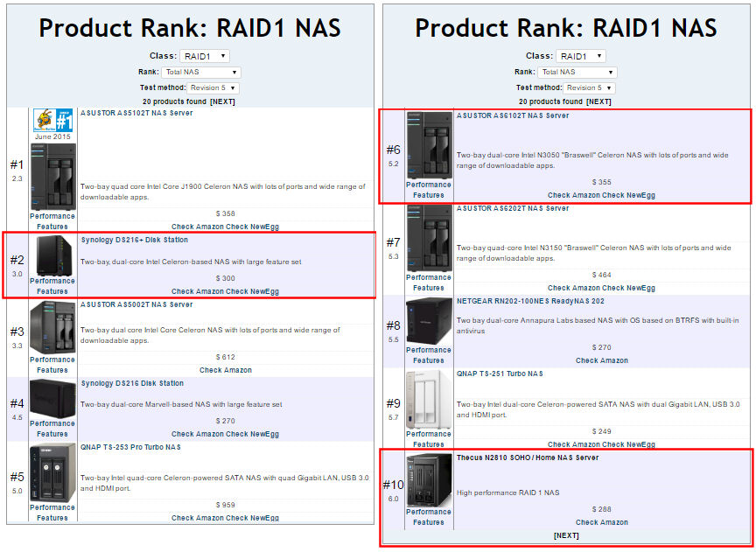Check Amazon for the Synology DS216+
This screenshot has width=756, height=552.
pyautogui.click(x=198, y=291)
